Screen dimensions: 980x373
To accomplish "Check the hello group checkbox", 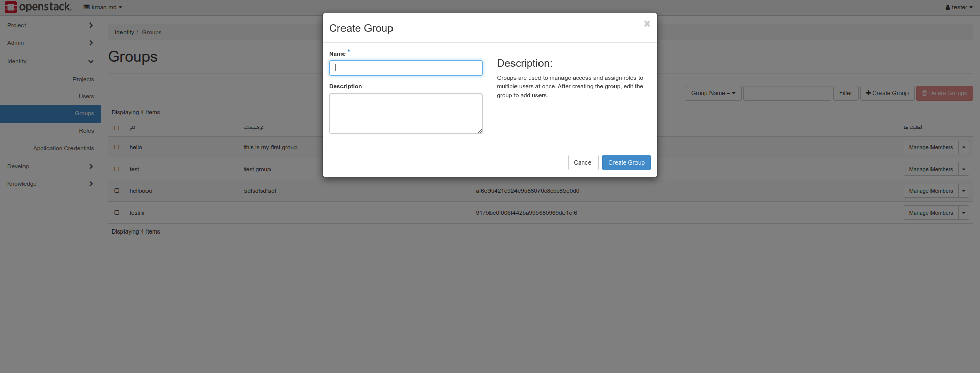I will pyautogui.click(x=117, y=147).
